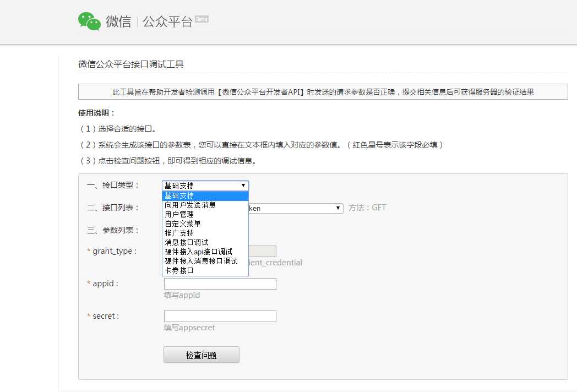Viewport: 577px width, 392px height.
Task: Click the 三、参数列表： label
Action: (x=113, y=231)
